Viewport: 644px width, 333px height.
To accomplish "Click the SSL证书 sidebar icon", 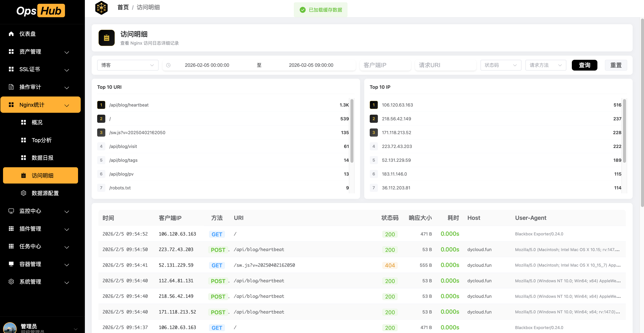I will 11,69.
